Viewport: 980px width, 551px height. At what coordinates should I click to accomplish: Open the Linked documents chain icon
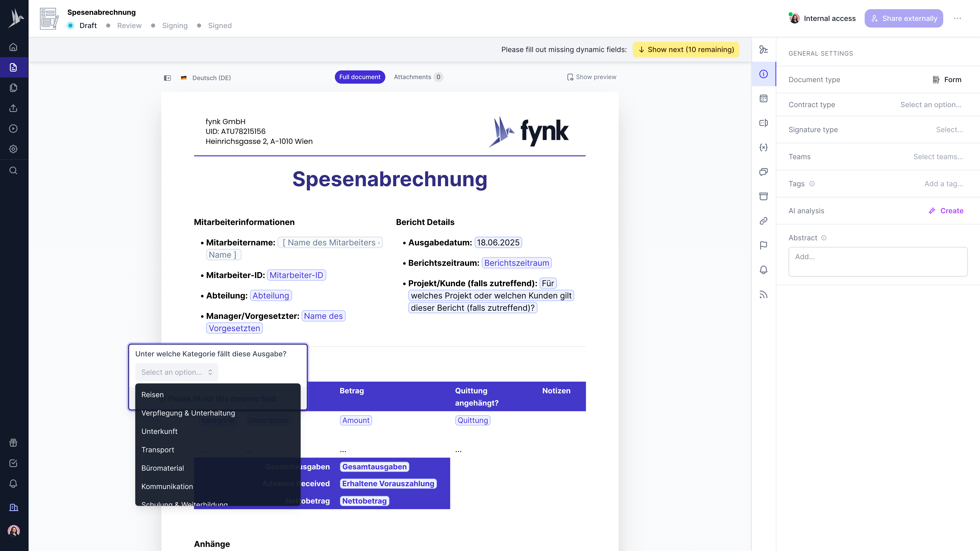click(764, 221)
